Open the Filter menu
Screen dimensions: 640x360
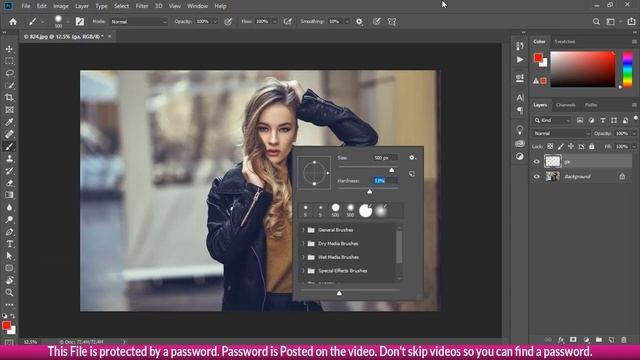coord(142,6)
